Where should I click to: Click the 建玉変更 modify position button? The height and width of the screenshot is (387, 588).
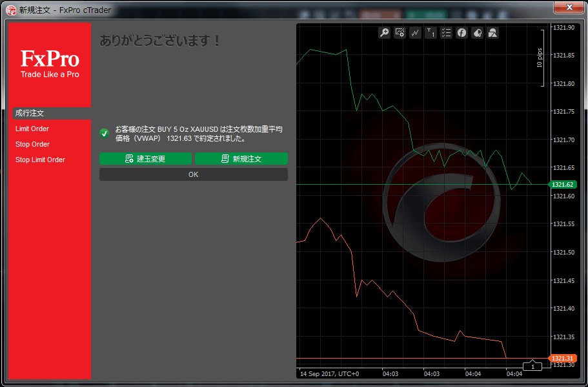click(145, 159)
